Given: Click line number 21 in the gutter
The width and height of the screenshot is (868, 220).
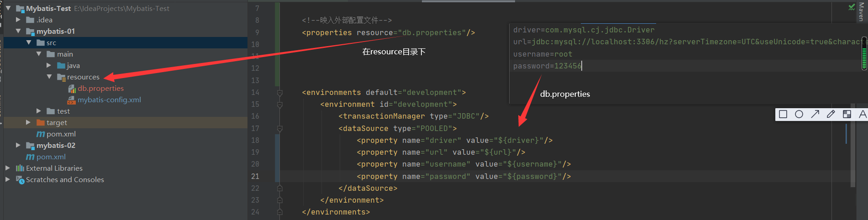Looking at the screenshot, I should point(255,176).
